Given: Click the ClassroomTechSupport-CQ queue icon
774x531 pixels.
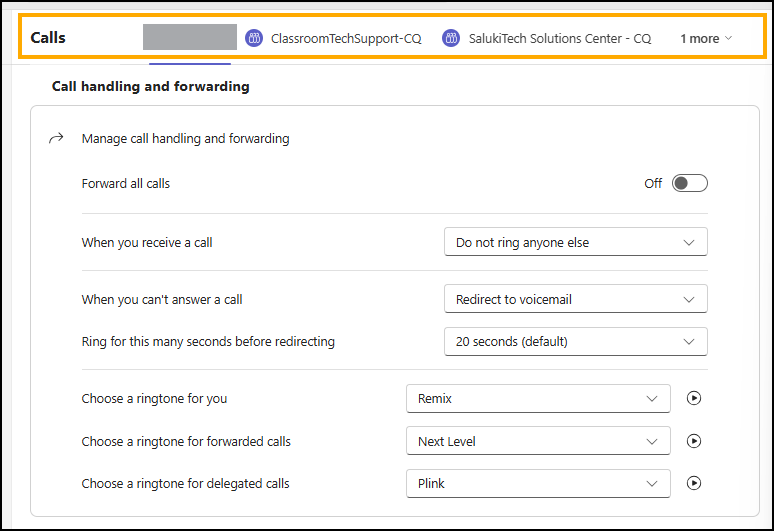Looking at the screenshot, I should [x=254, y=38].
